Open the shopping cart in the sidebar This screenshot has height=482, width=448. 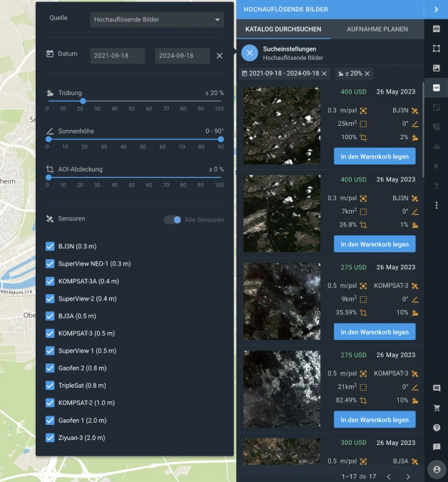437,408
